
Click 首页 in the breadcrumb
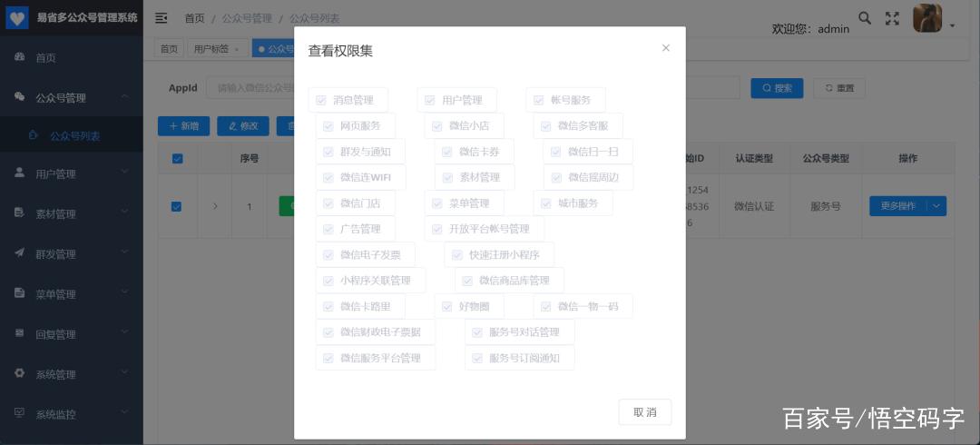(x=194, y=18)
